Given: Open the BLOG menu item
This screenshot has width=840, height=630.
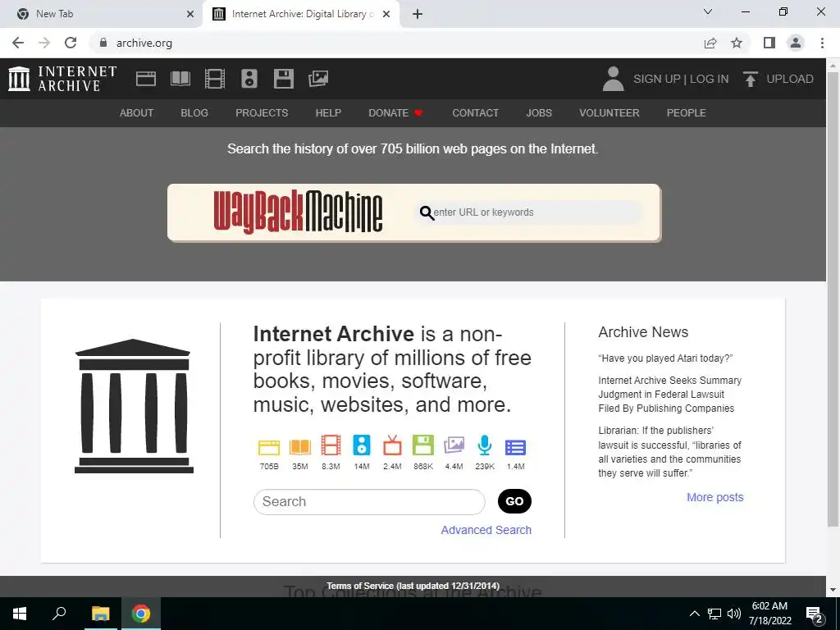Looking at the screenshot, I should [x=194, y=113].
